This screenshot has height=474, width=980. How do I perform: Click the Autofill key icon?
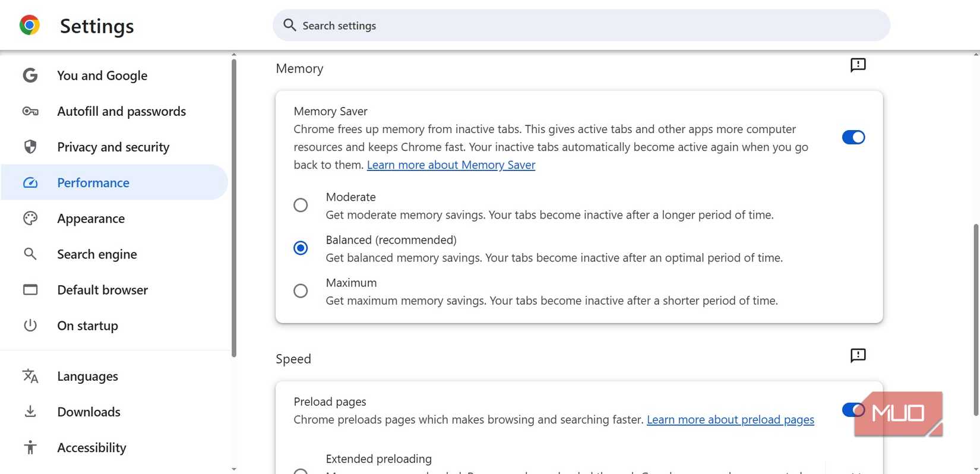(30, 112)
